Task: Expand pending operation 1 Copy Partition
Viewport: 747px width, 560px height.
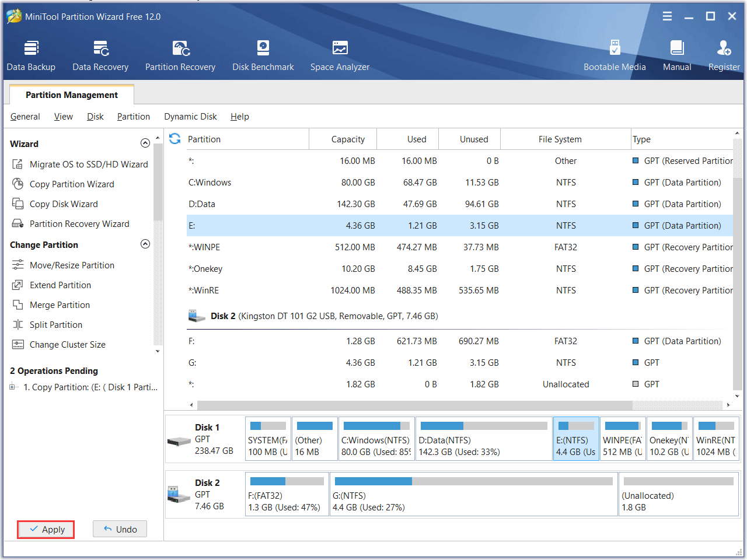Action: click(x=12, y=387)
